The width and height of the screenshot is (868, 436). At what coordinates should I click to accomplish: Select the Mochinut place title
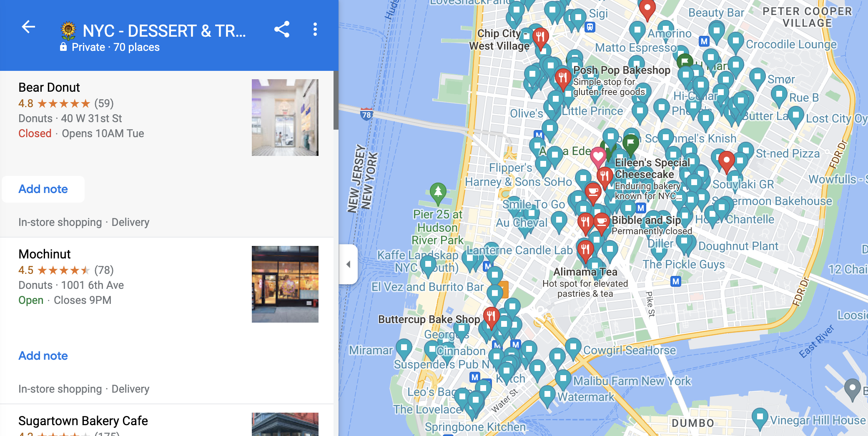pos(45,254)
